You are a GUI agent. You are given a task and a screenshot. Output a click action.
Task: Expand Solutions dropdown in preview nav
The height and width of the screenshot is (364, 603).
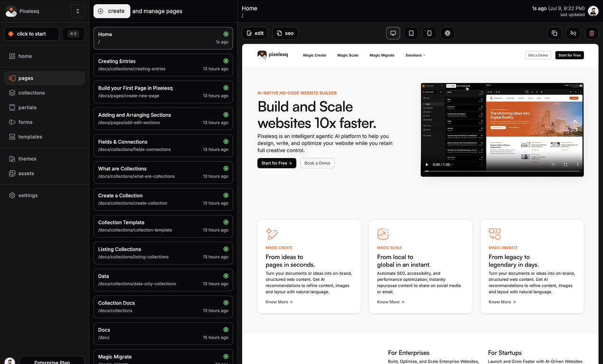click(415, 55)
